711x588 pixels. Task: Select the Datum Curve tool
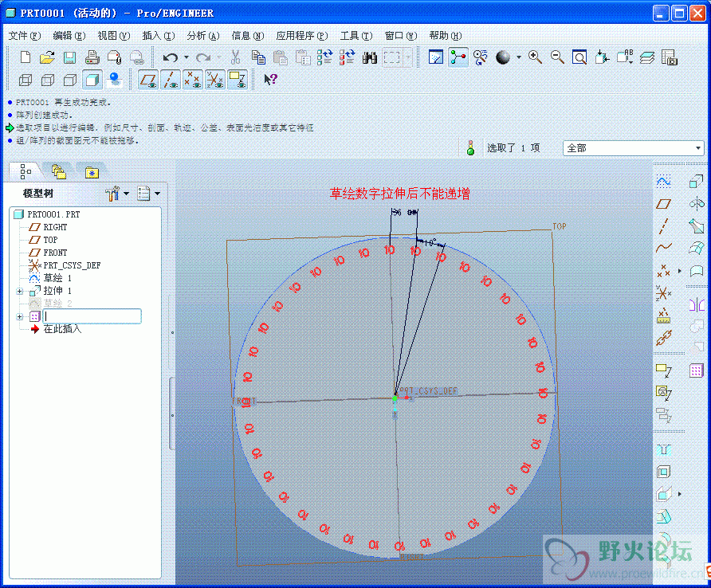point(663,248)
